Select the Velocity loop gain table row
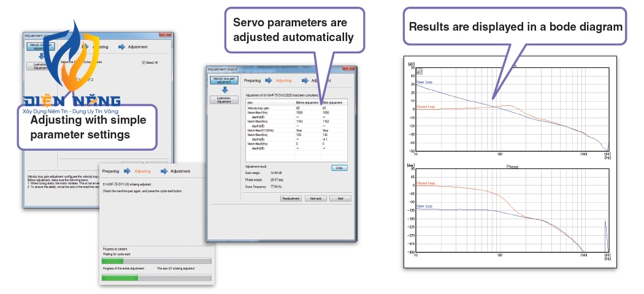Screen dimensions: 644x294 pyautogui.click(x=296, y=107)
